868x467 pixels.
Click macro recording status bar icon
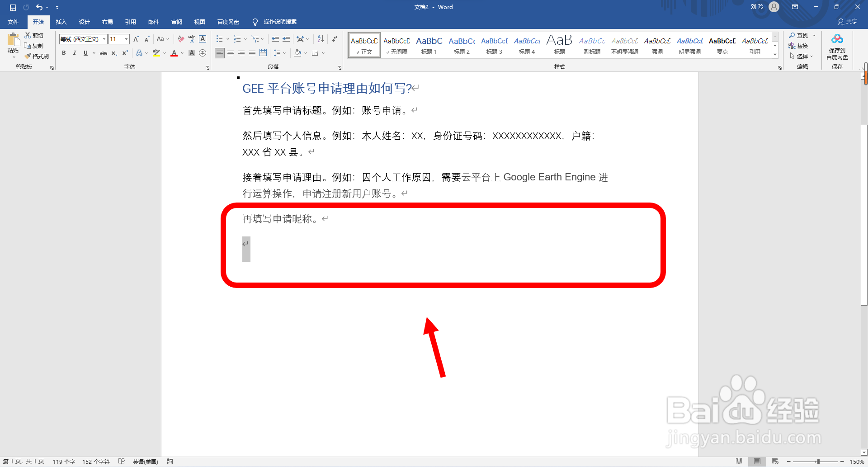pyautogui.click(x=170, y=462)
